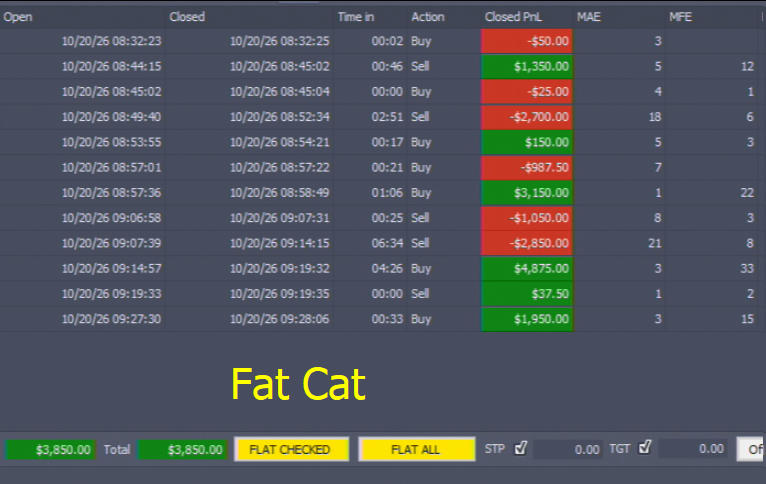The height and width of the screenshot is (484, 766).
Task: Select the $37.50 Closed PnL cell
Action: (527, 294)
